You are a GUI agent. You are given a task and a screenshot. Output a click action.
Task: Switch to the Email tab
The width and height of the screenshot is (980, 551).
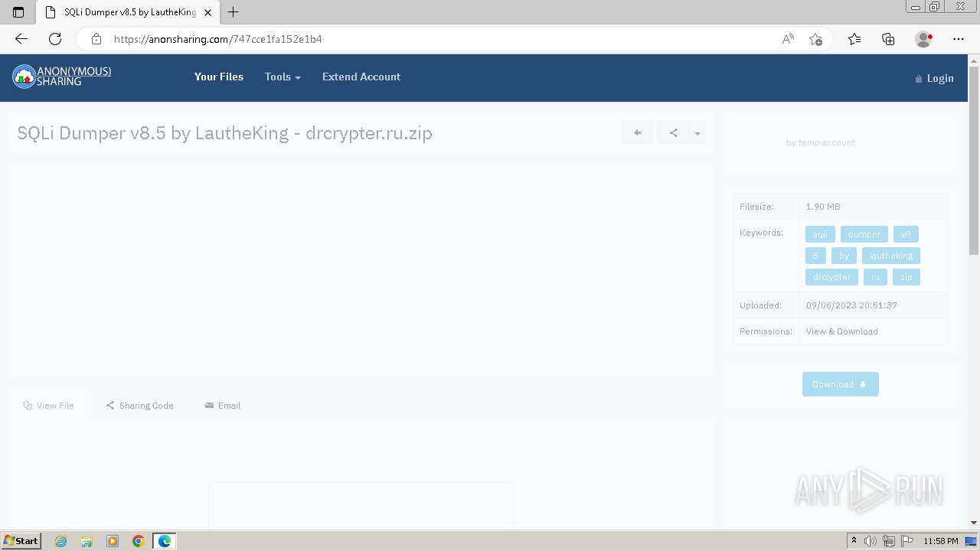pos(223,406)
